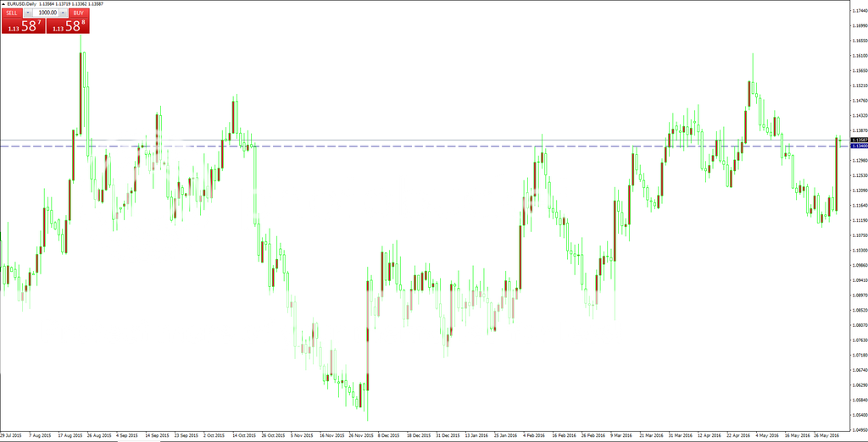Click the blue 1.13400 price level label
This screenshot has height=442, width=868.
coord(858,146)
